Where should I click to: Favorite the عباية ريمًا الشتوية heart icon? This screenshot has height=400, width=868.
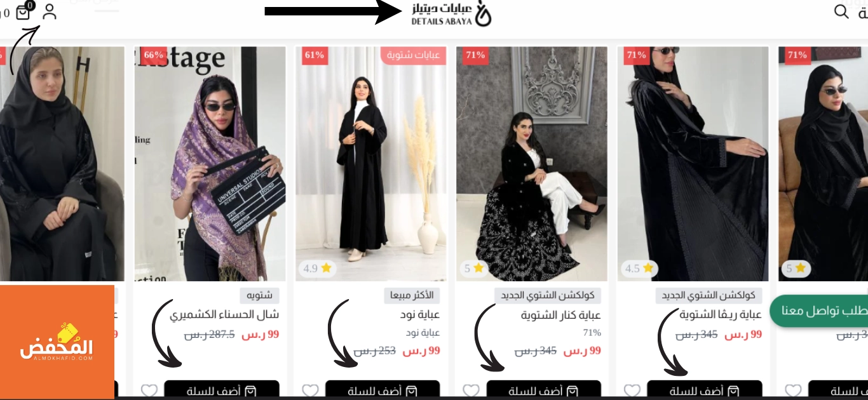click(632, 391)
